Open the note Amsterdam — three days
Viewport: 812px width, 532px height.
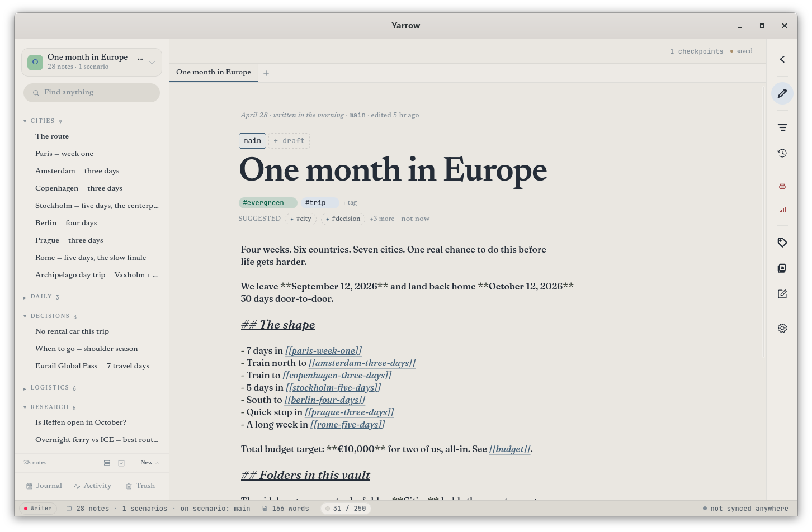(x=77, y=171)
